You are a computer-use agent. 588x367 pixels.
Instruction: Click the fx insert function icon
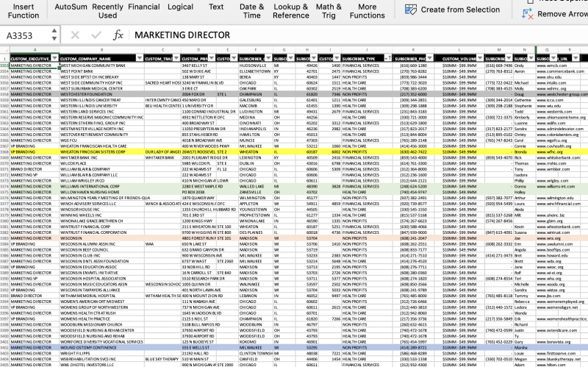tap(118, 35)
